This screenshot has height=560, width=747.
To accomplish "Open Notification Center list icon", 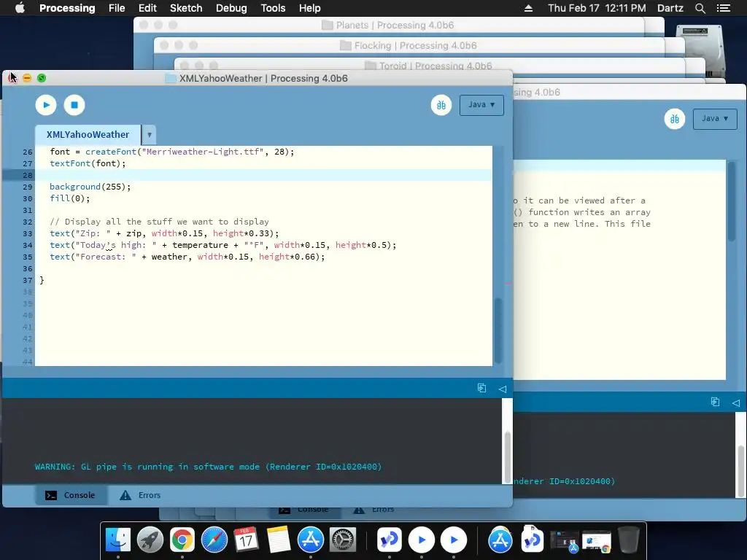I will [x=724, y=8].
